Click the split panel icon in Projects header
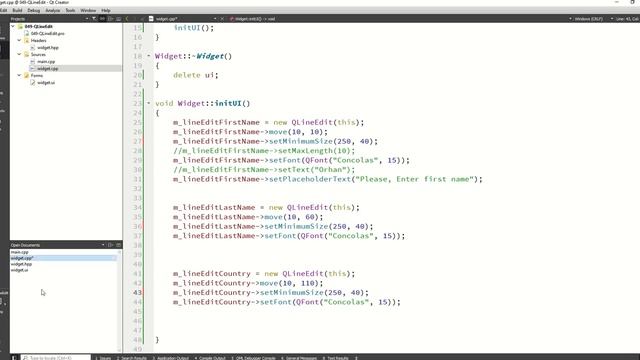 point(110,19)
